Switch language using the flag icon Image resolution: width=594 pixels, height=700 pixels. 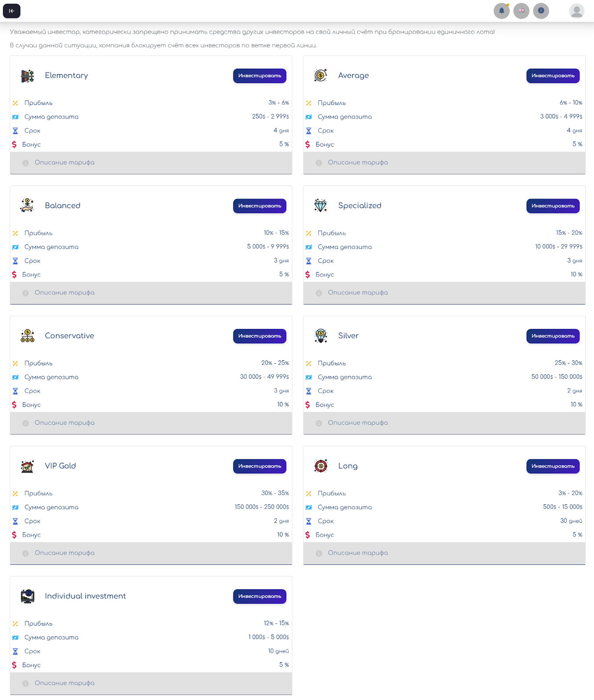point(521,11)
